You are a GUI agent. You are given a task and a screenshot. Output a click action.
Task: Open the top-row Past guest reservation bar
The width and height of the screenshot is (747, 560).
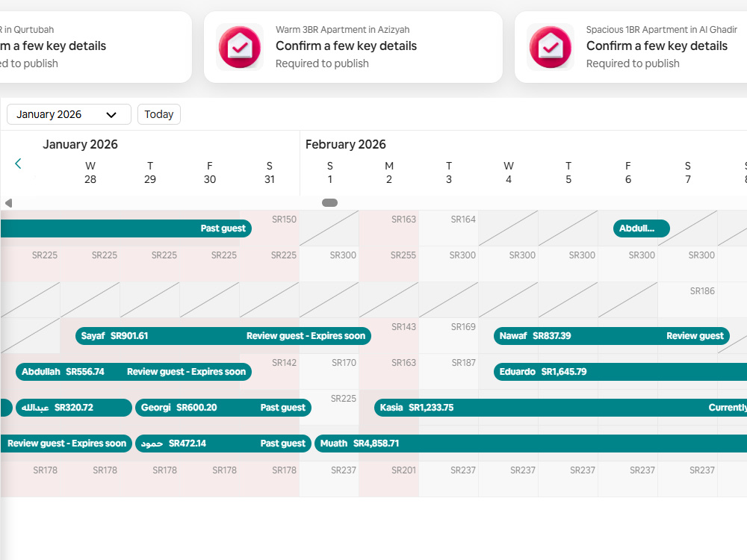(x=125, y=228)
